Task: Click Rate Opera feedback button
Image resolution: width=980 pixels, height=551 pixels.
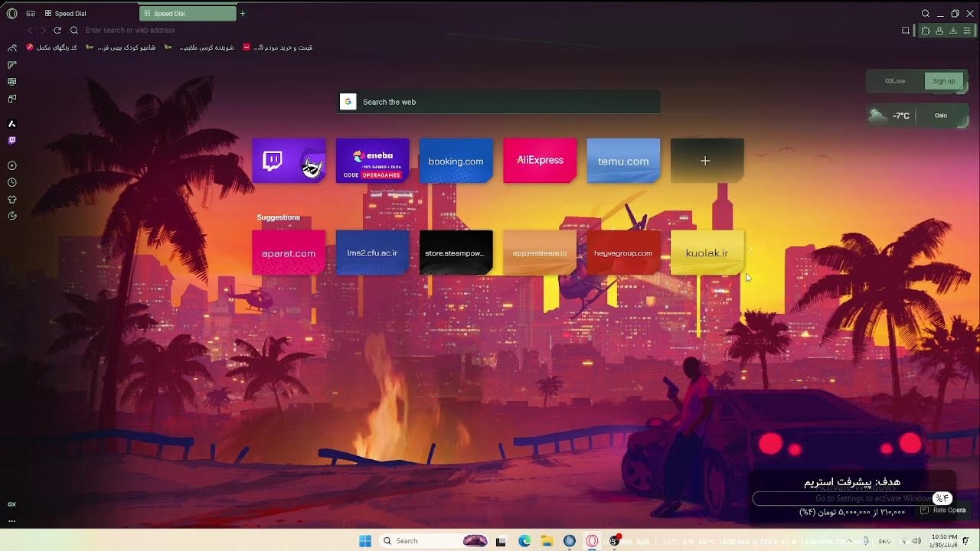Action: pos(943,510)
